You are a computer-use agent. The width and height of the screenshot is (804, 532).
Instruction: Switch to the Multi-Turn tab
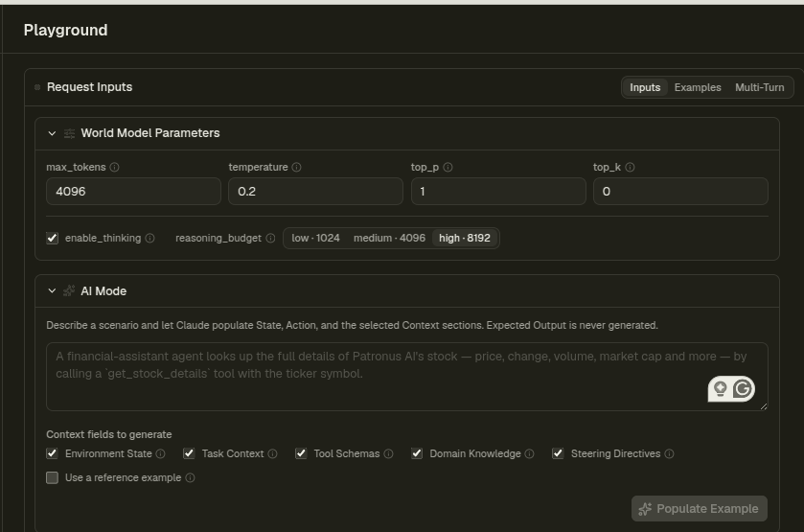pos(759,87)
